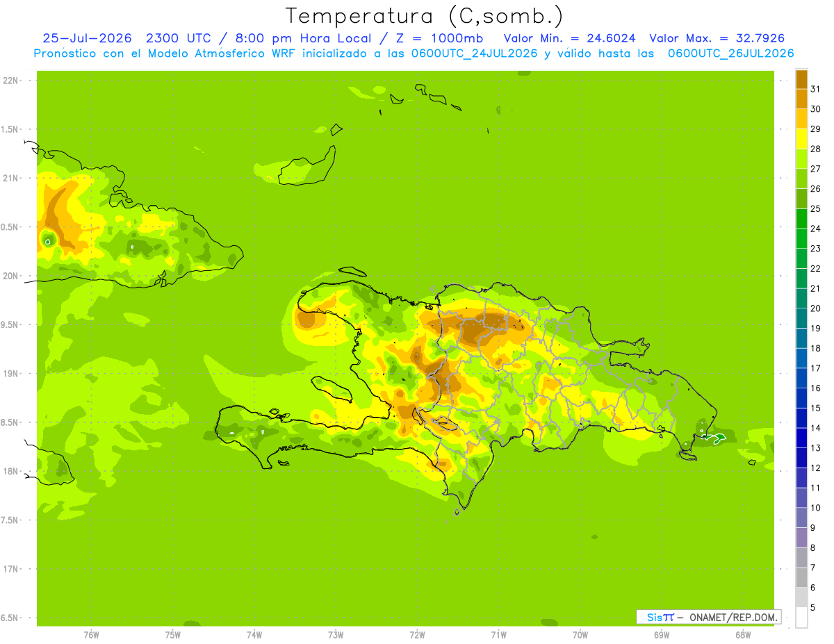Screen dimensions: 834x644
Task: Click the "Z = 1000mb" level label
Action: 443,38
